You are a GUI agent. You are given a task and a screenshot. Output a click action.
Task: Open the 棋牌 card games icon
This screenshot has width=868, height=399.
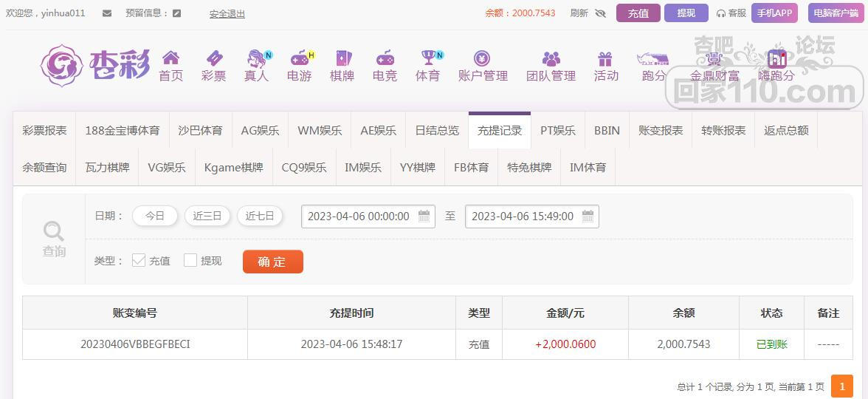tap(342, 58)
